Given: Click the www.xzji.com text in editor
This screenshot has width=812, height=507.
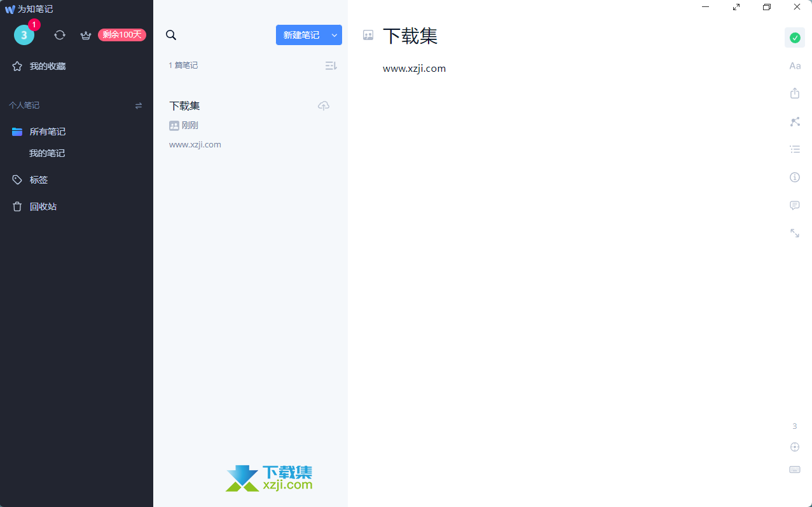Looking at the screenshot, I should click(x=414, y=69).
